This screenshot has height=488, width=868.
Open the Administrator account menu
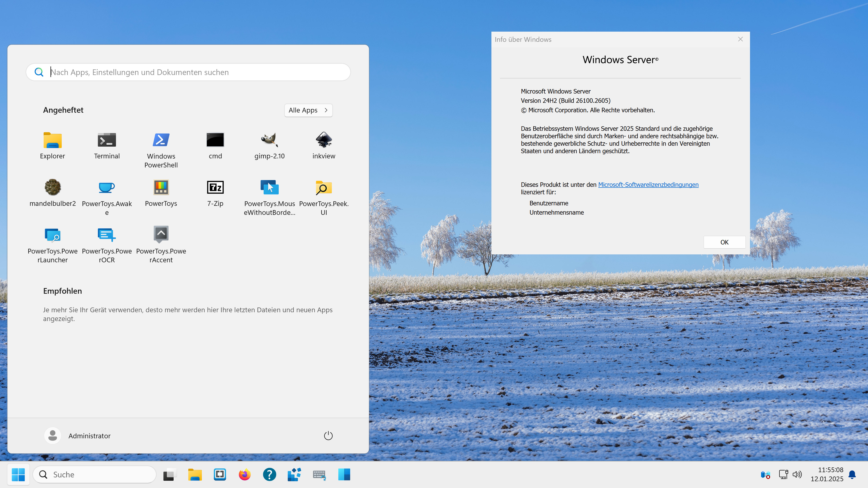[x=78, y=435]
